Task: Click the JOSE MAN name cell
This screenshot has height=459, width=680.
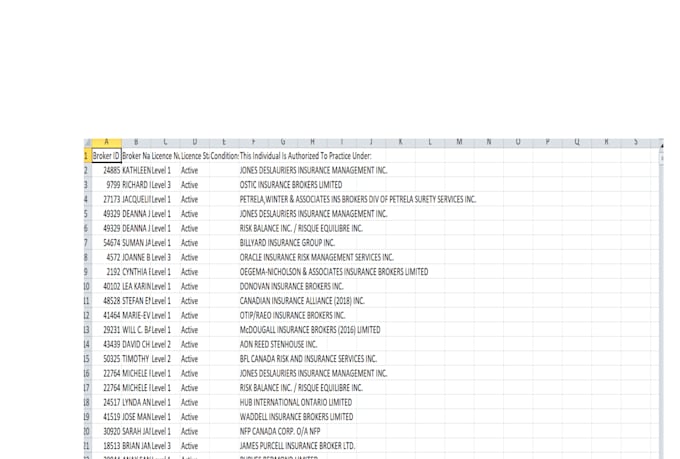Action: [136, 417]
